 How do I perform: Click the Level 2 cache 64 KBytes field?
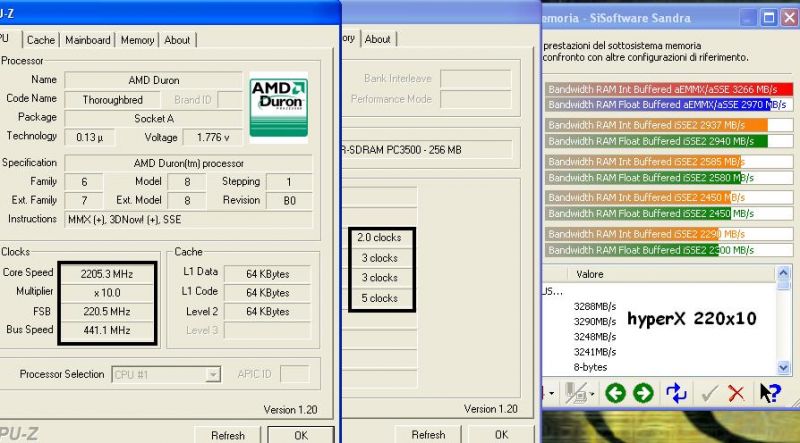coord(267,311)
